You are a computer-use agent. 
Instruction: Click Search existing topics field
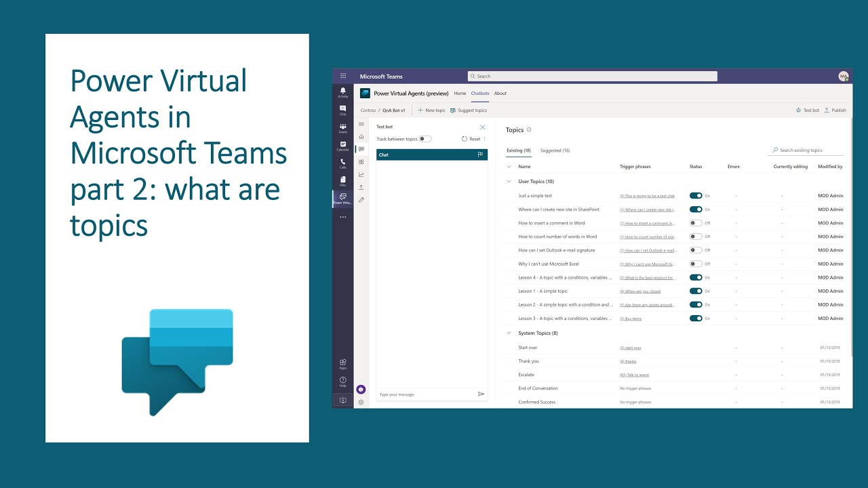point(807,150)
